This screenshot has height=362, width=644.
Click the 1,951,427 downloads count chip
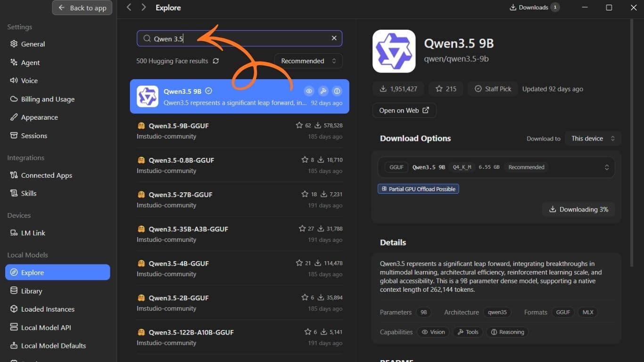pyautogui.click(x=398, y=89)
